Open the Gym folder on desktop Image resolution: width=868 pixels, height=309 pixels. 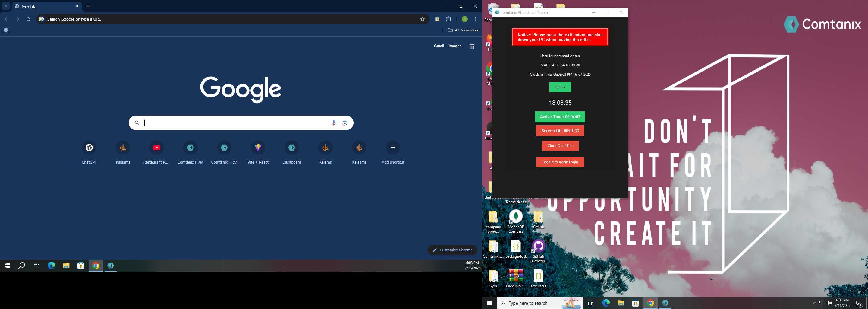tap(493, 279)
